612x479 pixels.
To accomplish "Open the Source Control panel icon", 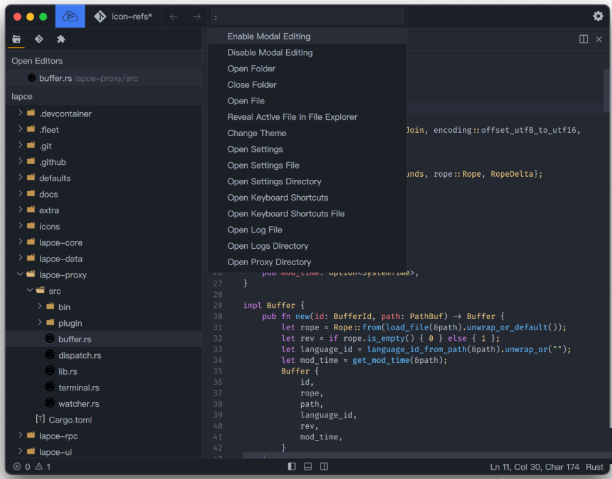I will pos(38,39).
